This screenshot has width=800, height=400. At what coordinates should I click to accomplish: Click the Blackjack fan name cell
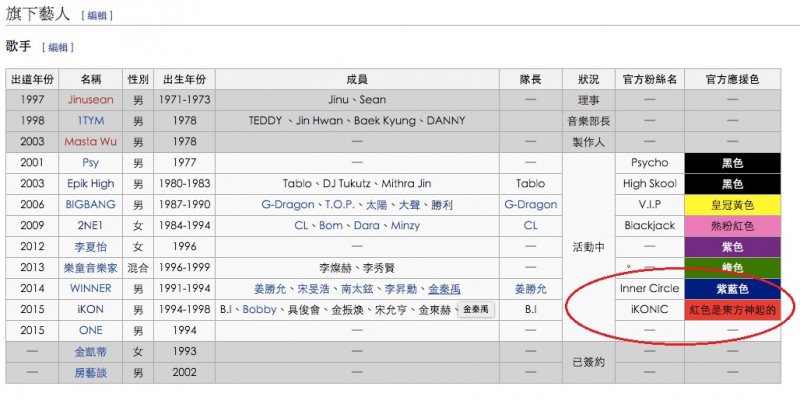(649, 226)
